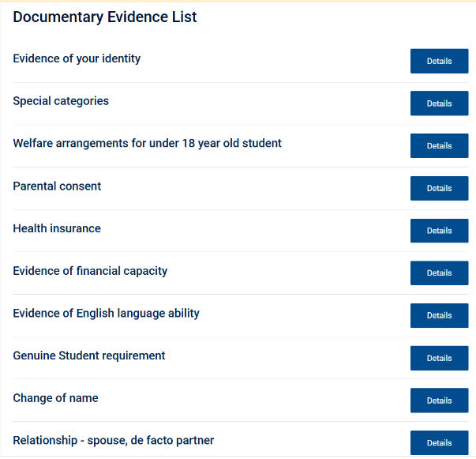Open Parental consent Details button
476x459 pixels.
pyautogui.click(x=439, y=188)
